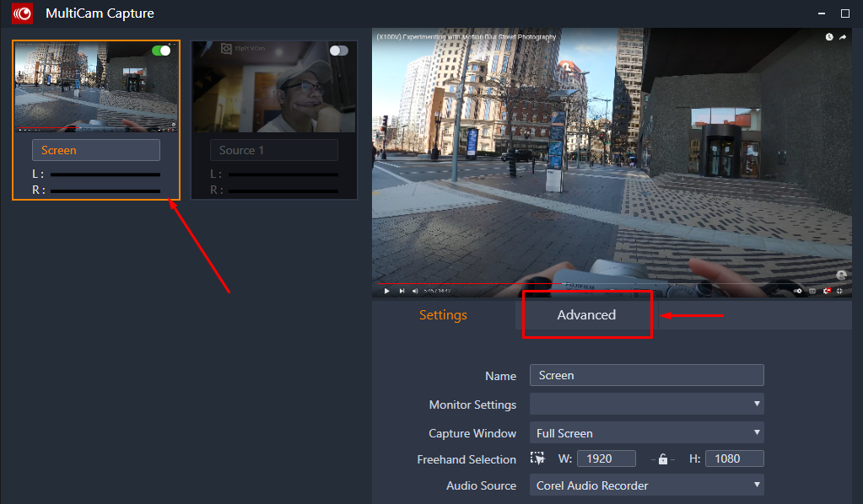Open the Audio Source dropdown

click(x=646, y=485)
